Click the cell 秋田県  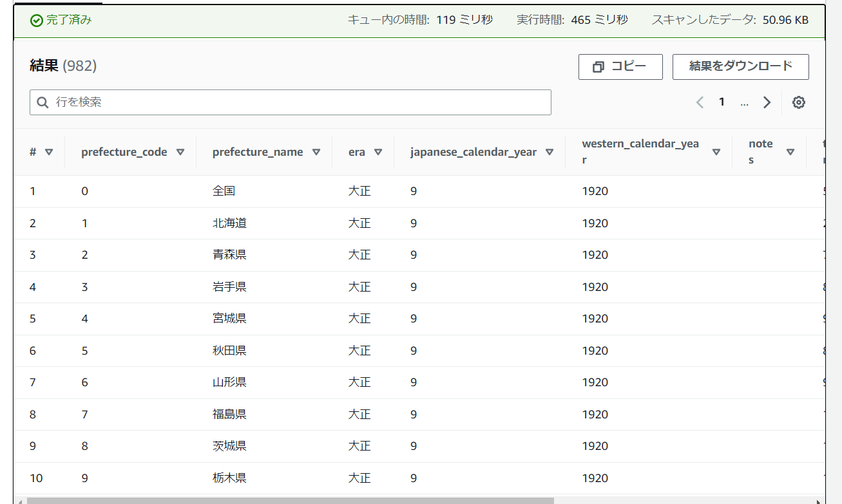coord(229,351)
